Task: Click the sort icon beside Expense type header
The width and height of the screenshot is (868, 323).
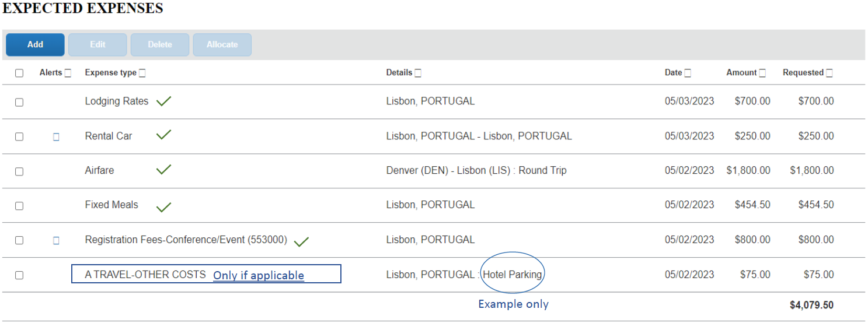Action: tap(142, 73)
